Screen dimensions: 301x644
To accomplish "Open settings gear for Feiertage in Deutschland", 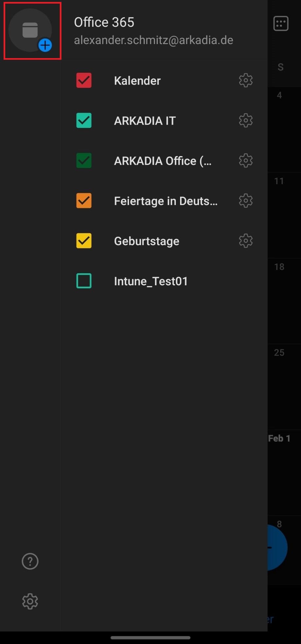I will point(246,201).
